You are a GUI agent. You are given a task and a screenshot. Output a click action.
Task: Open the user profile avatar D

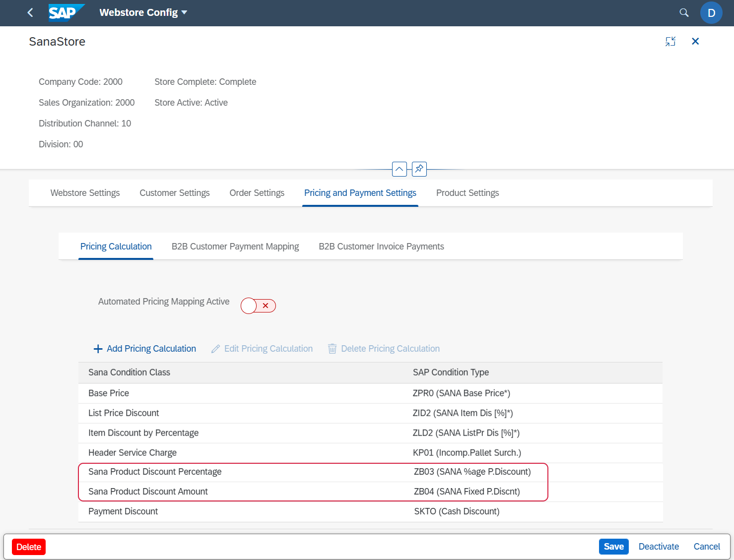[711, 13]
